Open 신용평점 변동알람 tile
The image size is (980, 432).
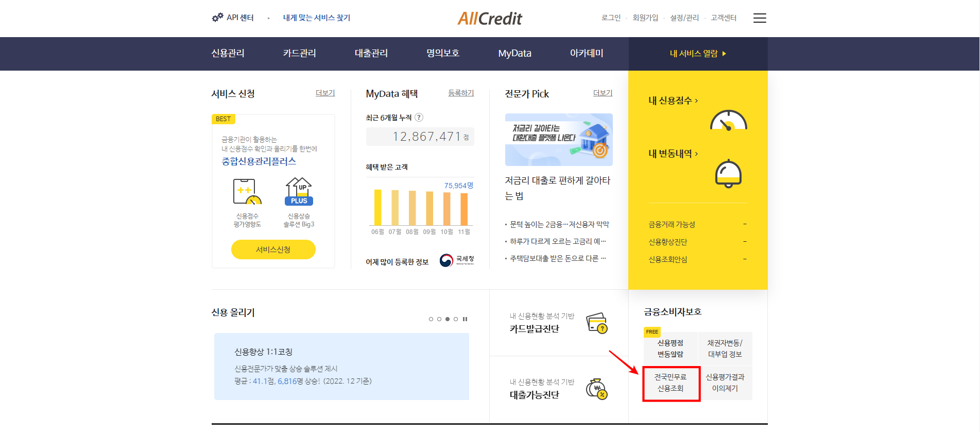670,348
